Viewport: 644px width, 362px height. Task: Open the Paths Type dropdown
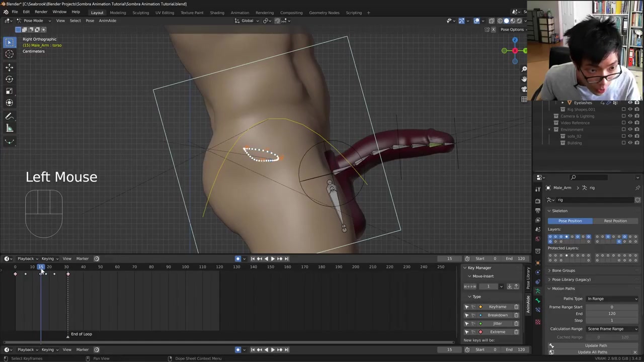click(x=612, y=299)
